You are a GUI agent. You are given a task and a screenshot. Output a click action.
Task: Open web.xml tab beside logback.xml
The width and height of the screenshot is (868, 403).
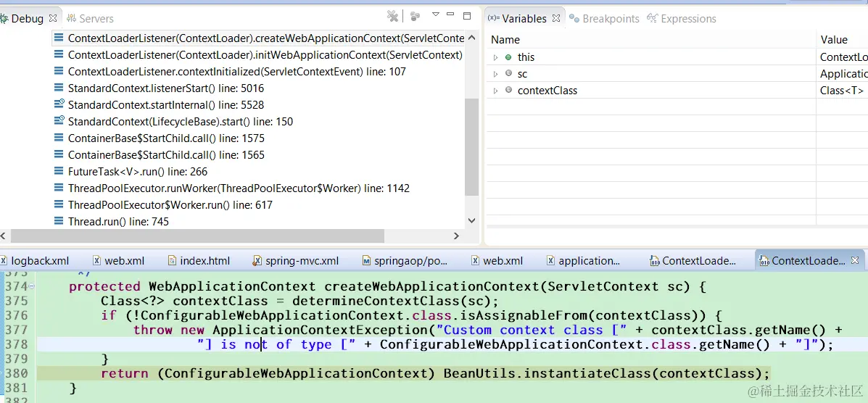coord(118,261)
